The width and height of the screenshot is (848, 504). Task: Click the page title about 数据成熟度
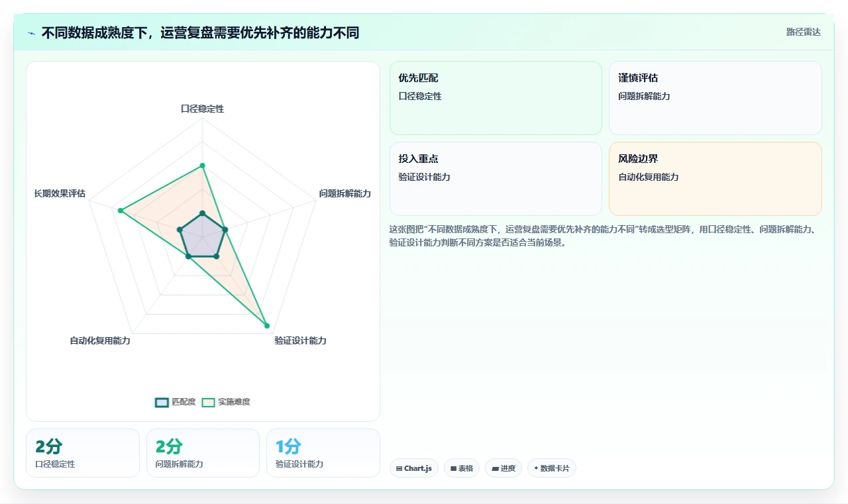(200, 32)
